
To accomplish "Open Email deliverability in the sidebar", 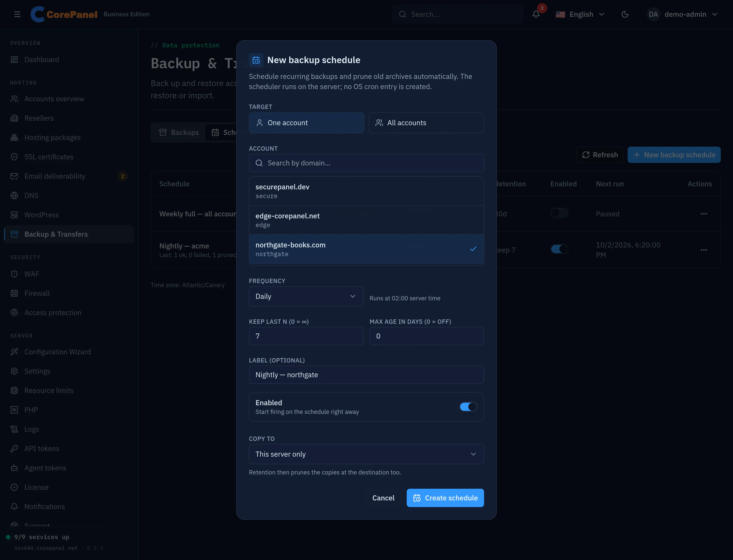I will click(69, 176).
